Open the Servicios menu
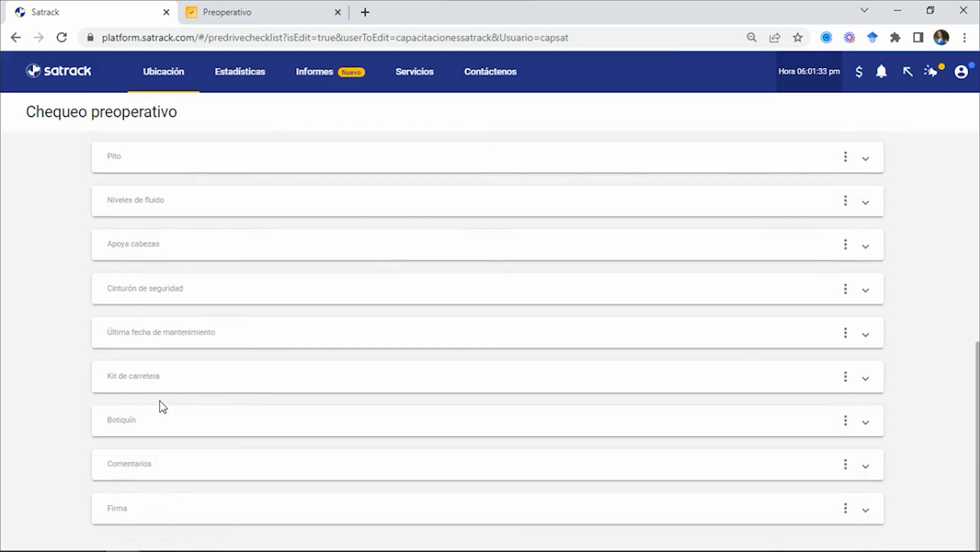The image size is (980, 552). [414, 72]
